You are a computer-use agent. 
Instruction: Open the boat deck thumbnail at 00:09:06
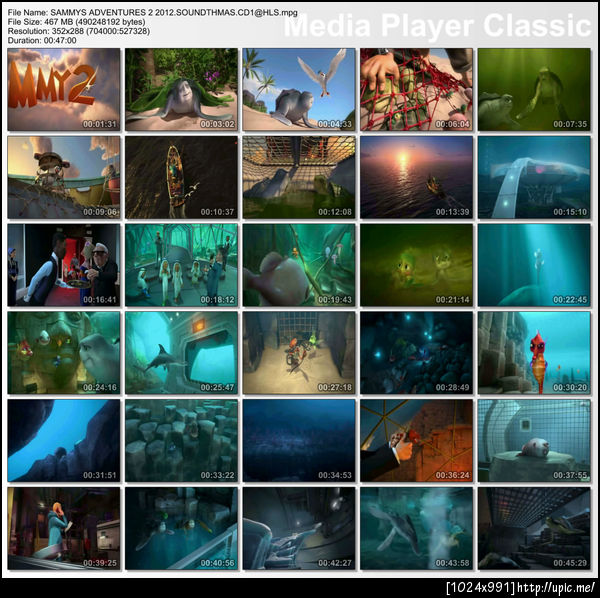coord(64,177)
